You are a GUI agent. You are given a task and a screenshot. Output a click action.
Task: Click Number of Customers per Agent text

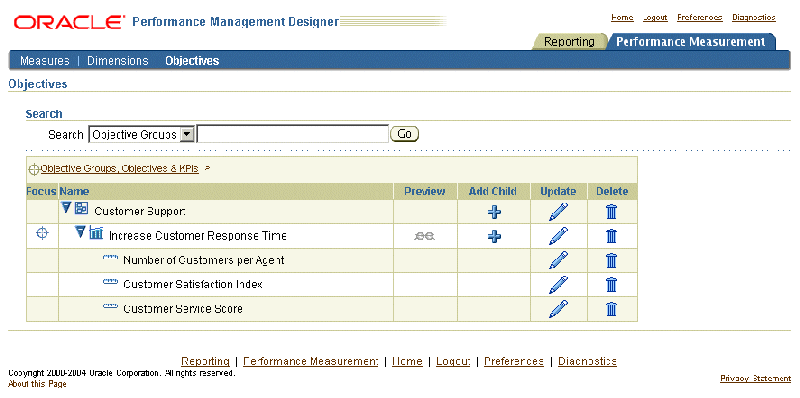(x=204, y=260)
